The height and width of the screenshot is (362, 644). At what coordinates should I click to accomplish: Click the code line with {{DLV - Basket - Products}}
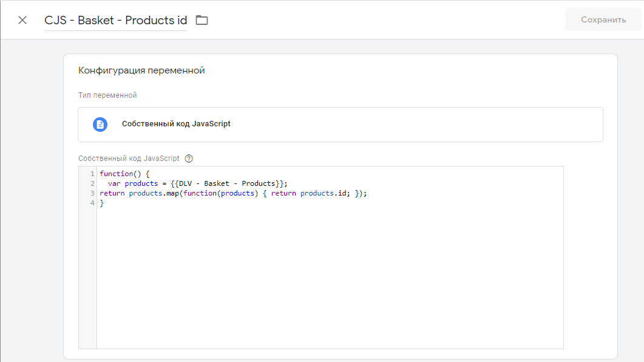(197, 183)
